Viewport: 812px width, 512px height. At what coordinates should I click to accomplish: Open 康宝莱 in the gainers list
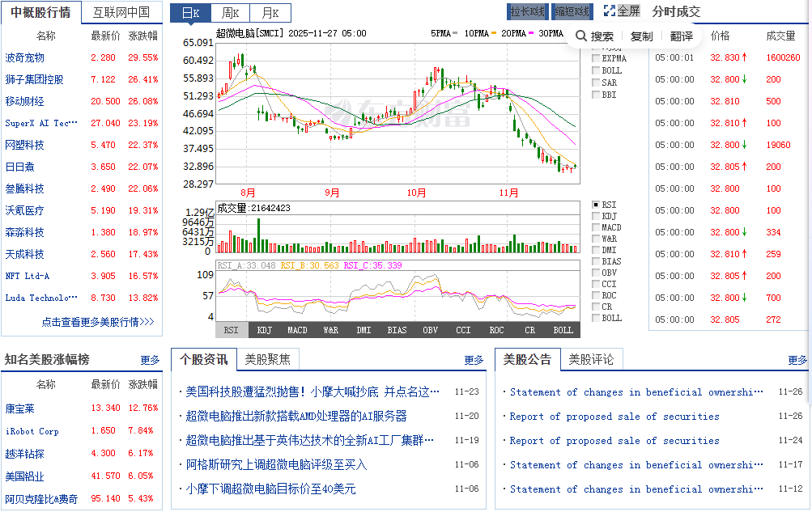coord(19,408)
